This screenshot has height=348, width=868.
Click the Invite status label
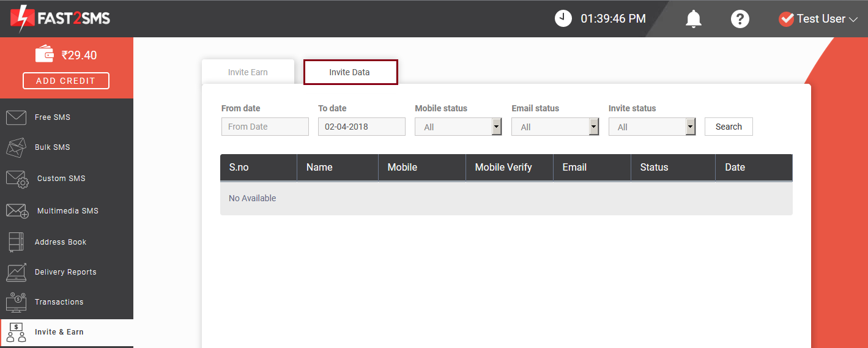(632, 108)
